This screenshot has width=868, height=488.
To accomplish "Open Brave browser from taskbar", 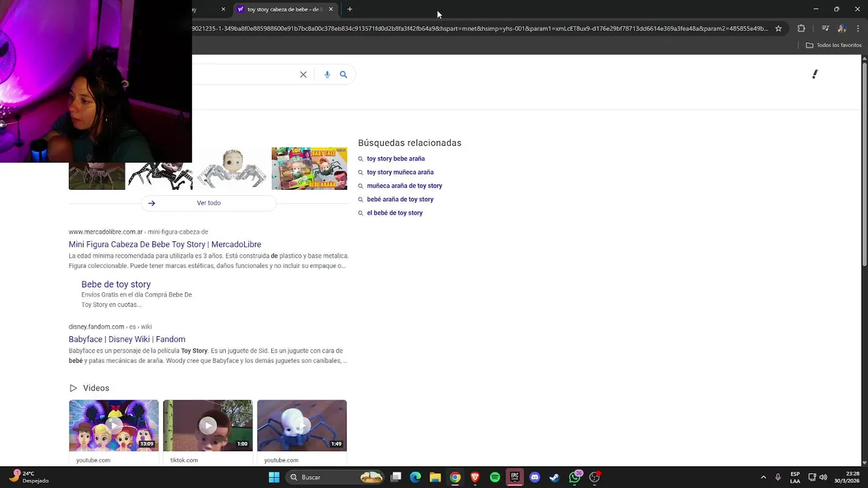I will [475, 477].
